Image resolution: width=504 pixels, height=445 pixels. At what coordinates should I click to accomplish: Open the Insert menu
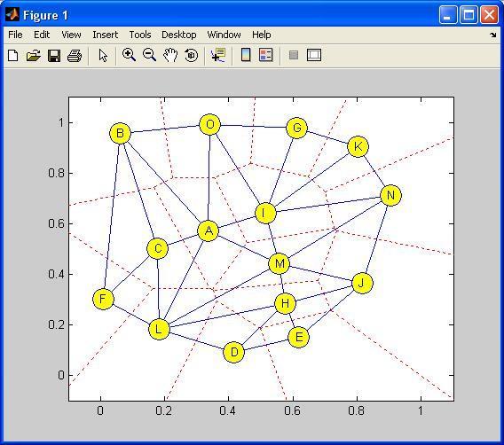click(x=105, y=35)
